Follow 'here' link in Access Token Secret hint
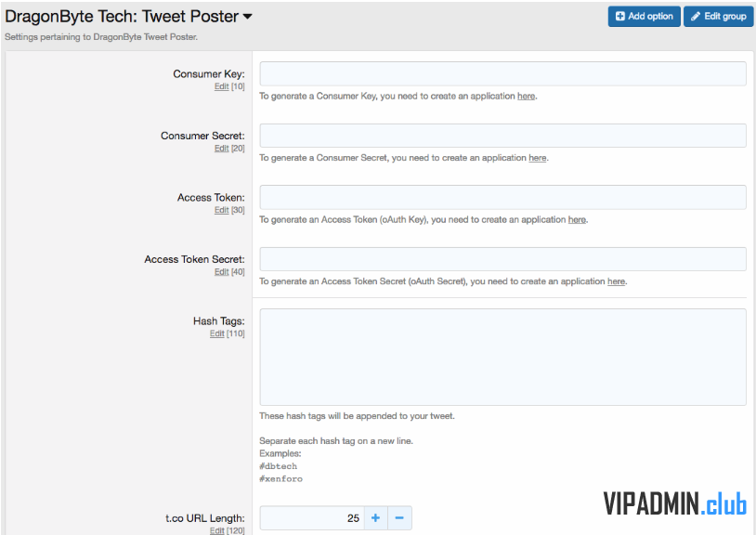 pyautogui.click(x=616, y=281)
